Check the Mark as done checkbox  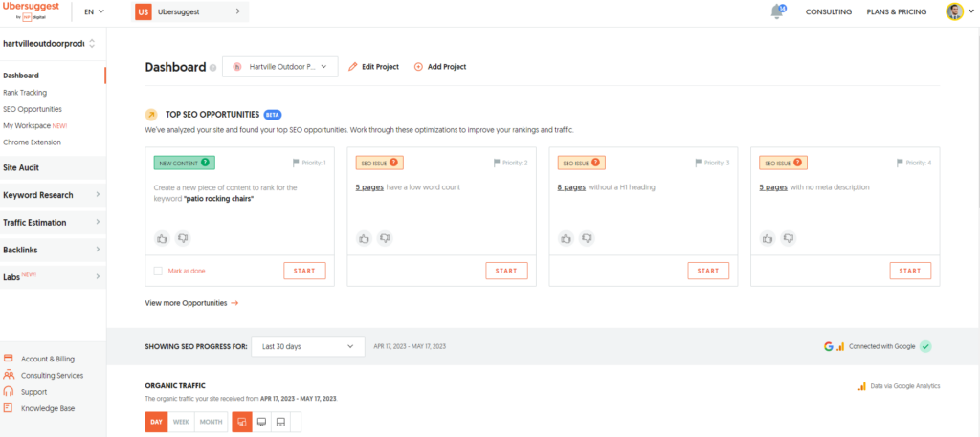point(158,271)
